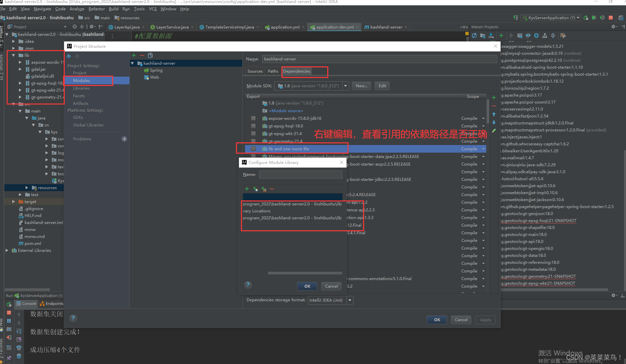Viewport: 626px width, 364px height.
Task: Click OK in Project Structure dialog
Action: click(x=437, y=320)
